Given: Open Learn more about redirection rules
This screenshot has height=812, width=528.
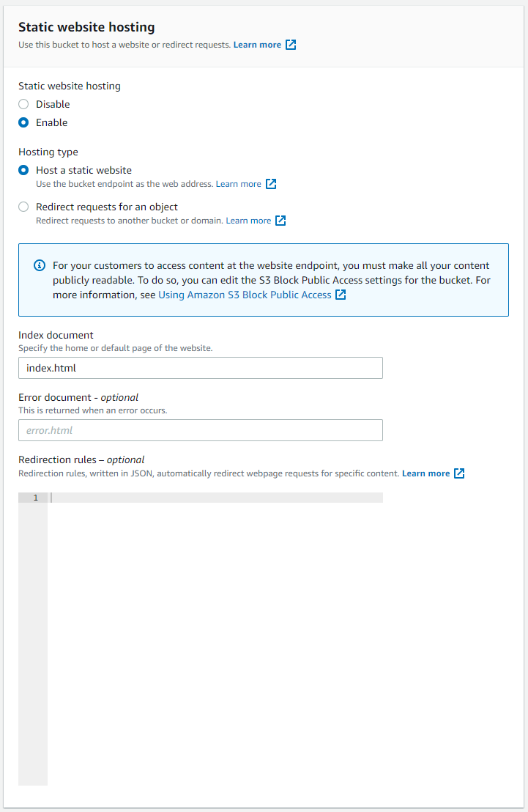Looking at the screenshot, I should (x=426, y=473).
